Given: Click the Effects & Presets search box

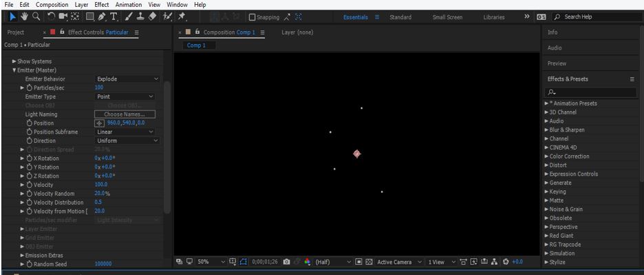Looking at the screenshot, I should [x=591, y=92].
